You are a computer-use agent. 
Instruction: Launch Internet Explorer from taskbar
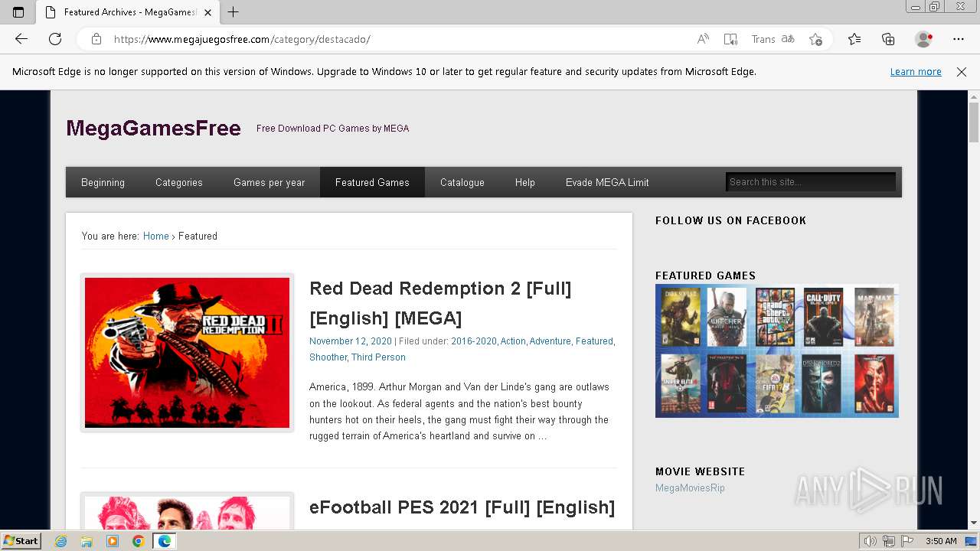tap(61, 541)
